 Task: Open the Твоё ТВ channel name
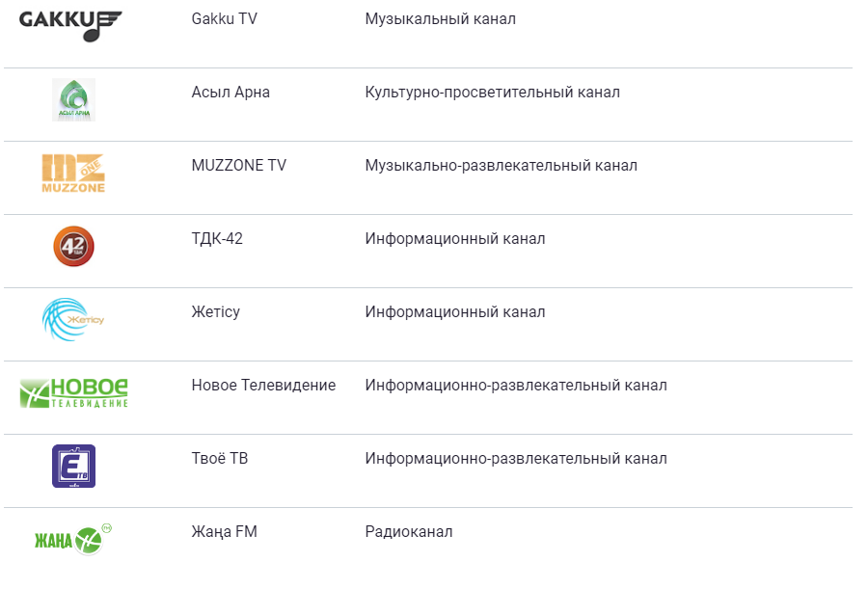[x=220, y=459]
